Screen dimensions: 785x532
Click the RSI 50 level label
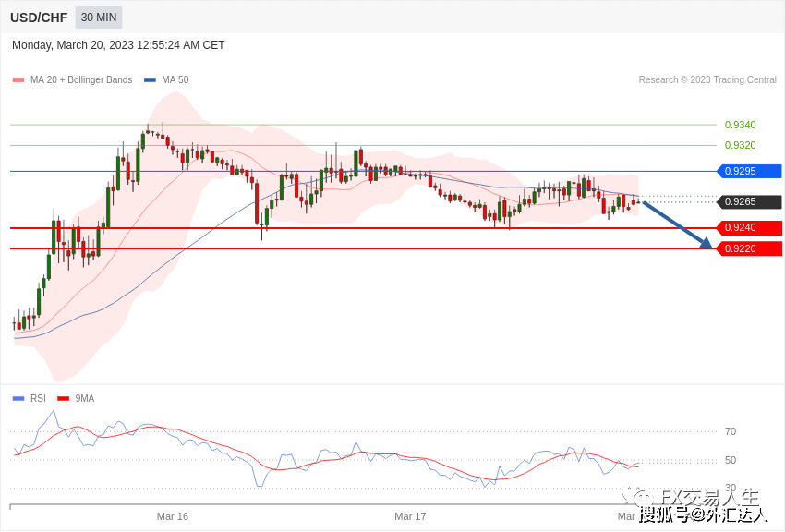tap(731, 460)
